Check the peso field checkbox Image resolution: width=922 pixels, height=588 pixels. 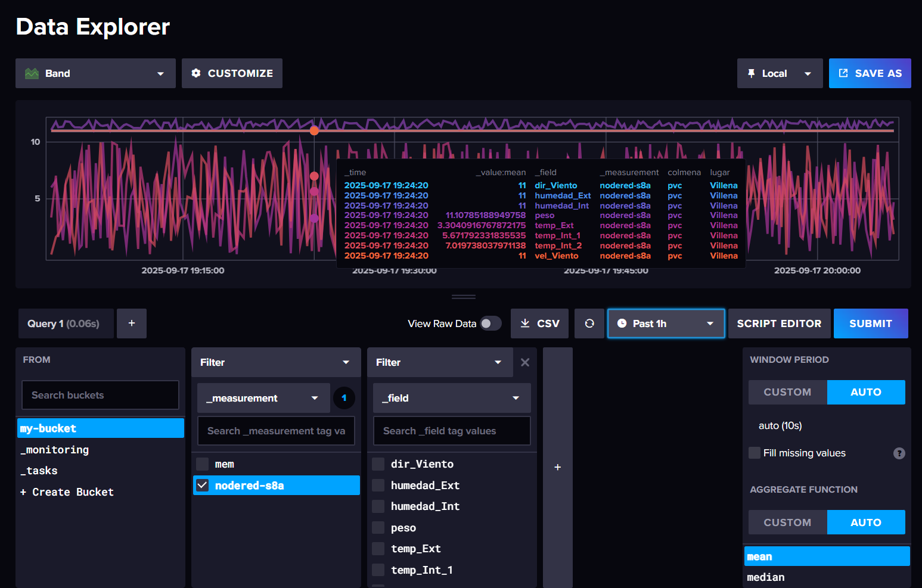[378, 527]
